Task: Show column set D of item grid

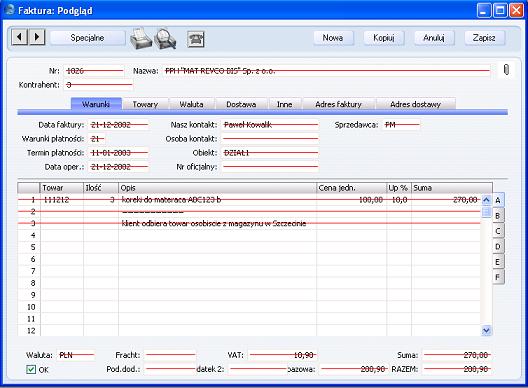Action: 498,247
